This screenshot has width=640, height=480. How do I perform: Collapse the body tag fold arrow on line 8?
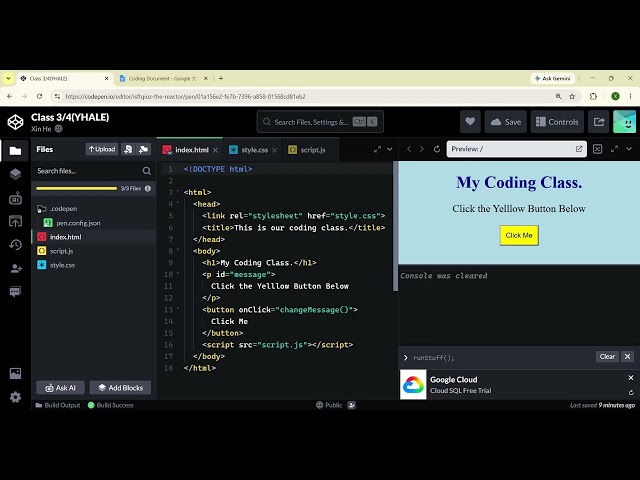(178, 251)
